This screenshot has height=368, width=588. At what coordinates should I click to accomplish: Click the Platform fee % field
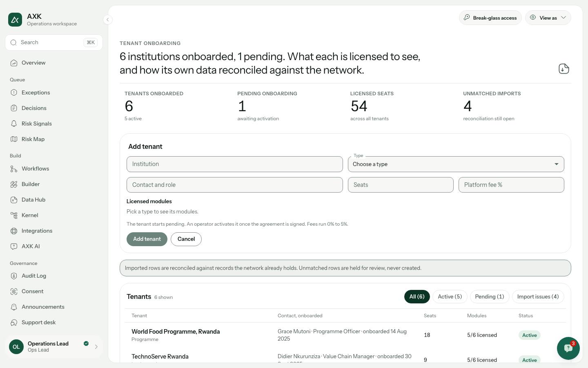[511, 185]
